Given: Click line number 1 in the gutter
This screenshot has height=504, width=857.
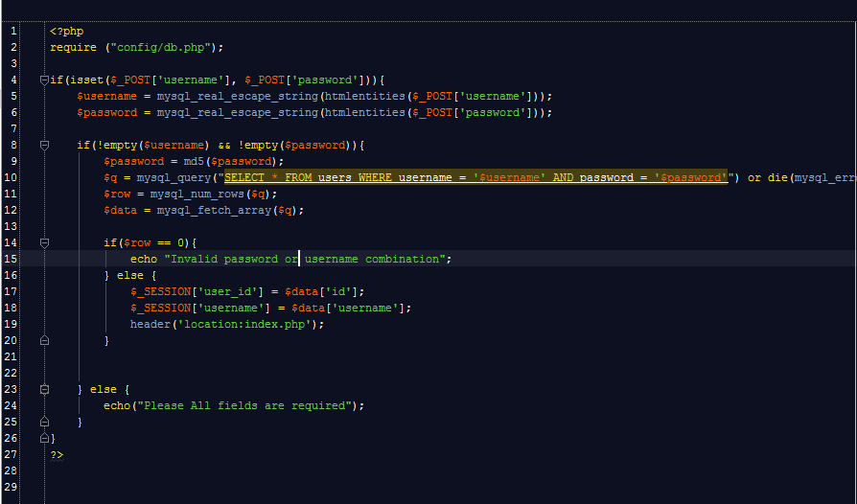Looking at the screenshot, I should point(13,31).
